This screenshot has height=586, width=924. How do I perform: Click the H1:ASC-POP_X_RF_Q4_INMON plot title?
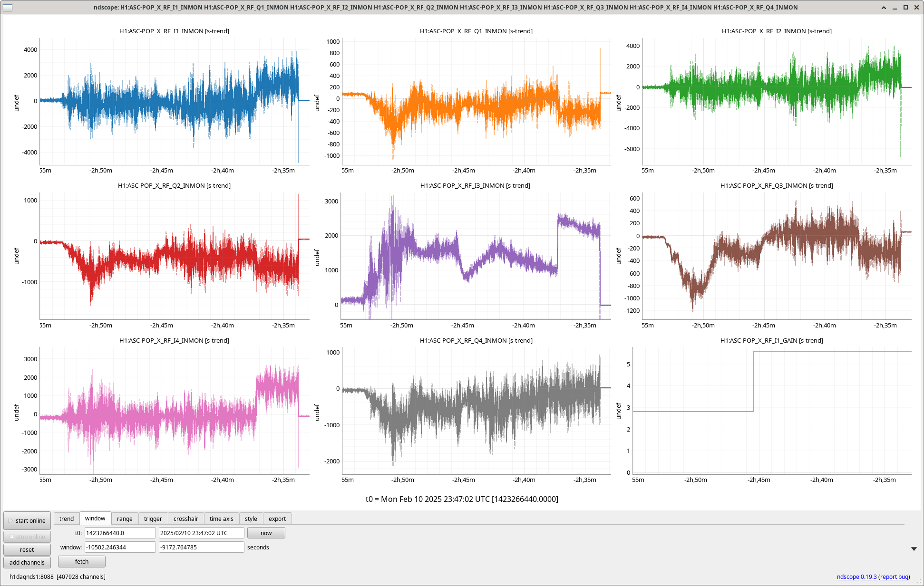476,340
